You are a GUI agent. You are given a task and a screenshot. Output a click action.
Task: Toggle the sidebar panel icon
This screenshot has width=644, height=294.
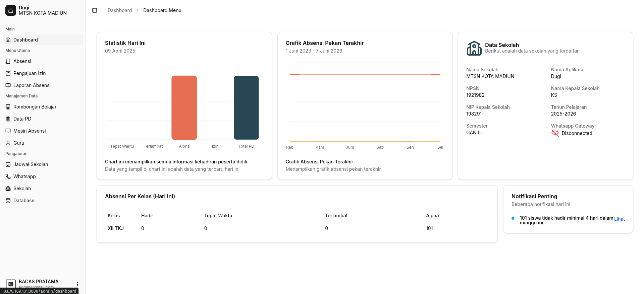(95, 10)
